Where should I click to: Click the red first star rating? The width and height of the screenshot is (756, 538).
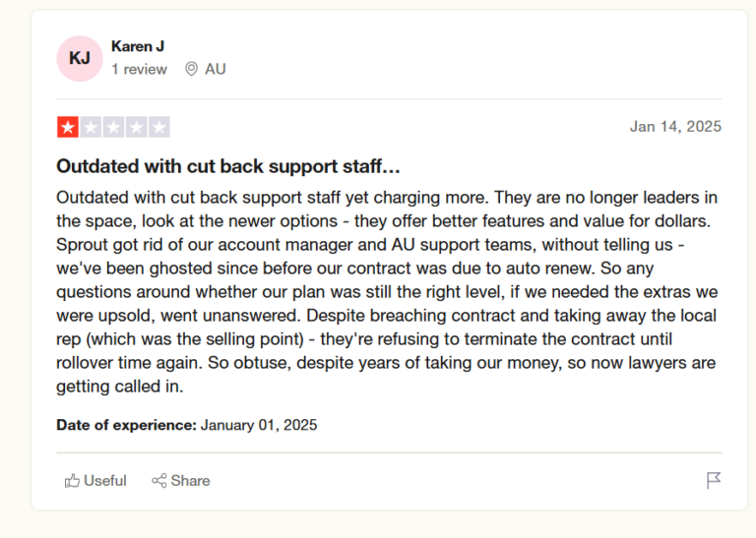[x=68, y=127]
